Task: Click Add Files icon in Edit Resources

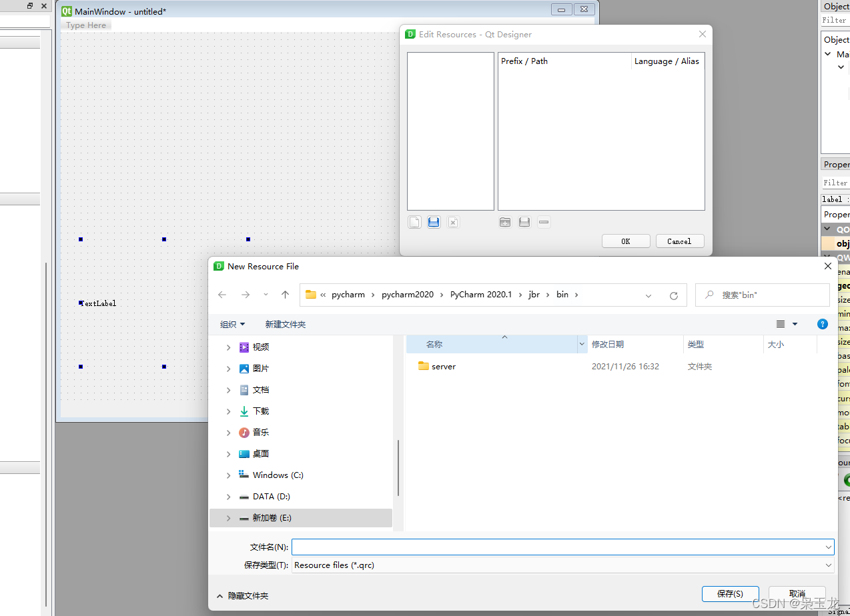Action: click(x=524, y=222)
